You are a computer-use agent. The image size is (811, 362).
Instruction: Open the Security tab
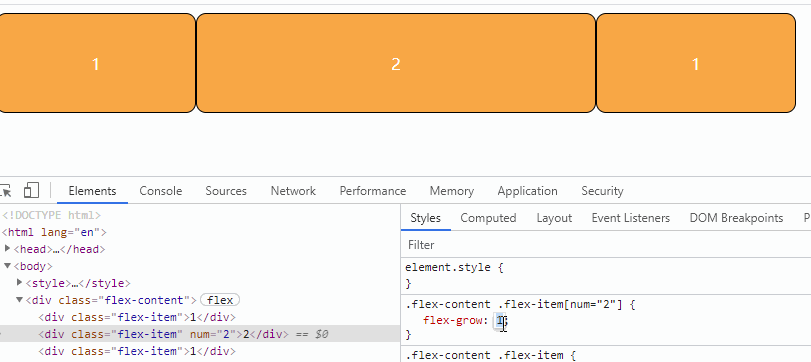coord(602,191)
